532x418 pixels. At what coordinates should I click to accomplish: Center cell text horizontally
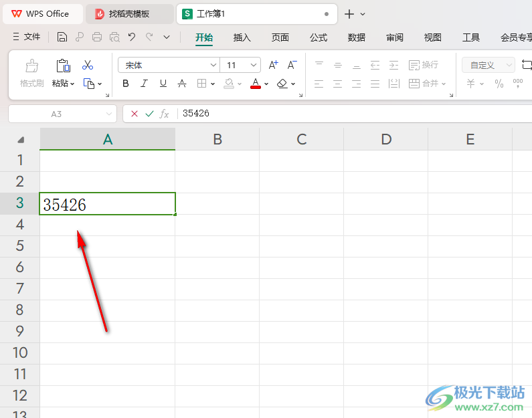click(x=337, y=84)
